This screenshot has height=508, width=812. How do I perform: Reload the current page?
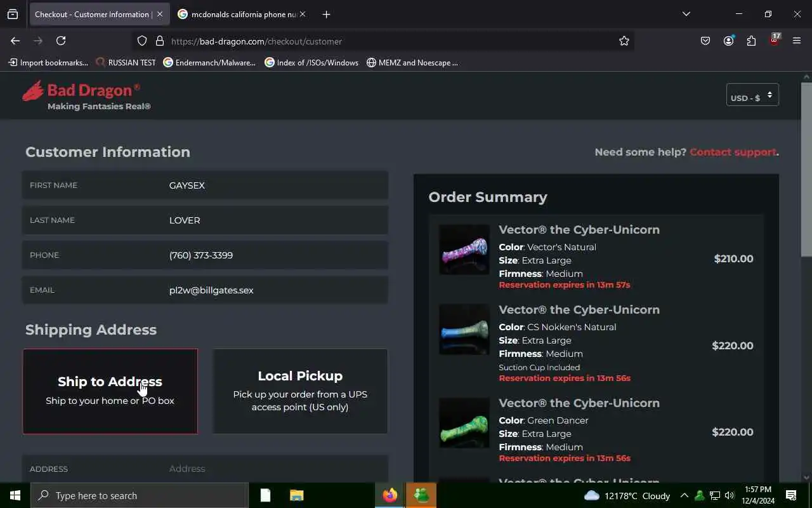point(61,41)
